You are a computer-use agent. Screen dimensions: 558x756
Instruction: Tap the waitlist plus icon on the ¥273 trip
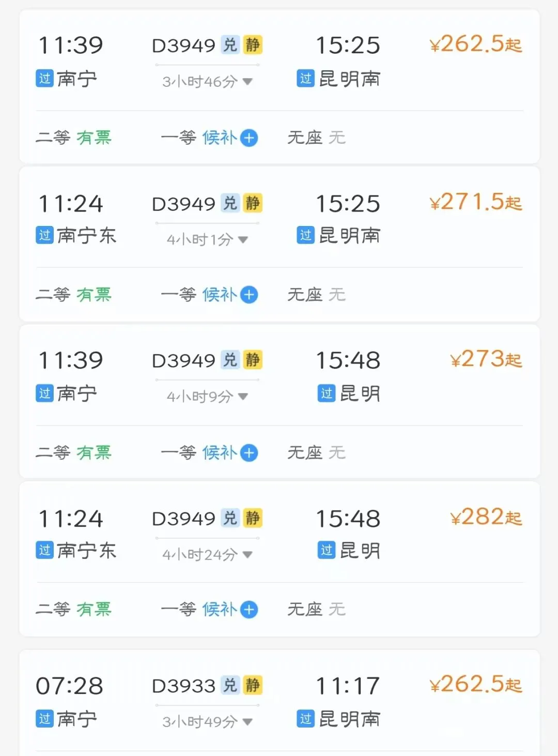tap(249, 453)
